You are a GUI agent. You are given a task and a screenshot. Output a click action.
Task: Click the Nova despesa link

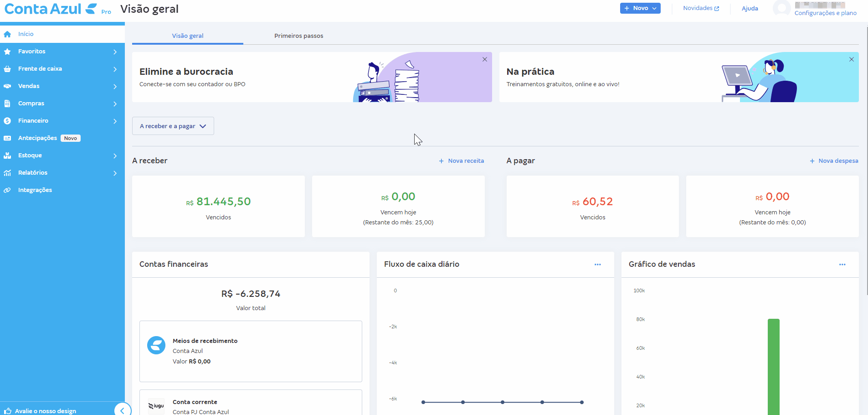click(x=834, y=161)
